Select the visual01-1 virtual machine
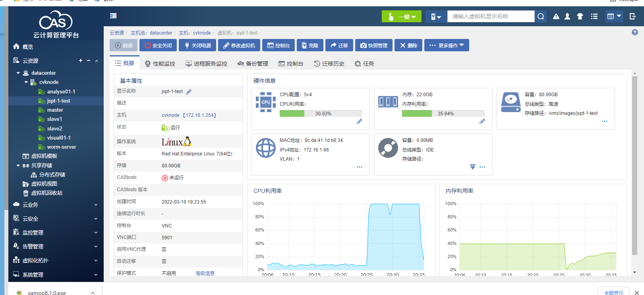 (x=59, y=138)
